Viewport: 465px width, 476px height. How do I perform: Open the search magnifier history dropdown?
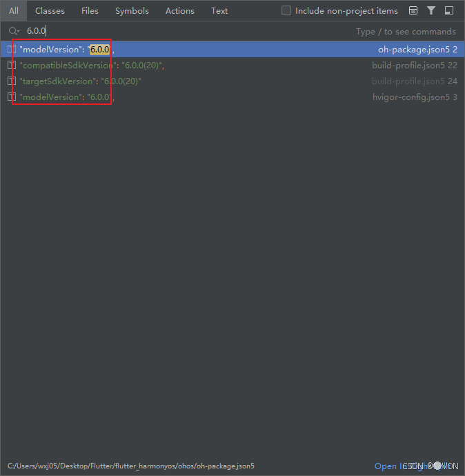coord(14,31)
